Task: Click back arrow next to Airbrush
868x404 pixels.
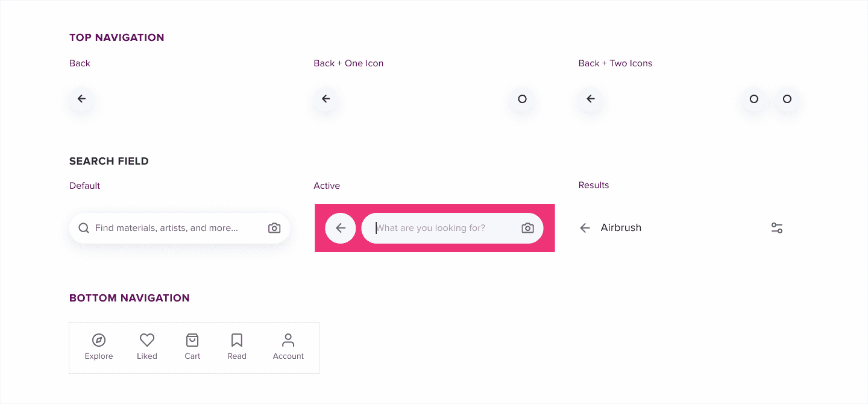Action: pyautogui.click(x=585, y=228)
